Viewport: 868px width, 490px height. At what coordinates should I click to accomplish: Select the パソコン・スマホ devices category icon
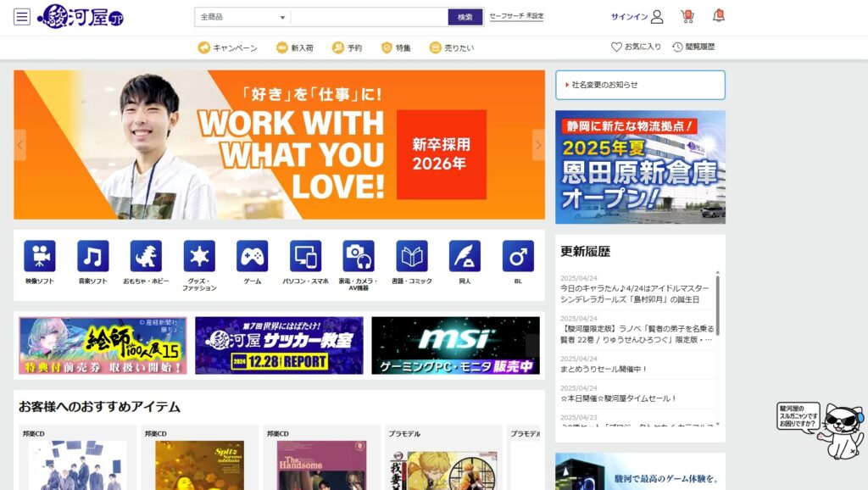point(305,256)
